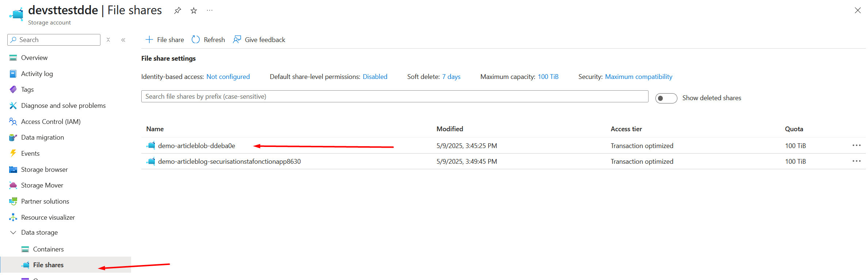Screen dimensions: 868x280
Task: Sort by Quota column header
Action: 794,129
